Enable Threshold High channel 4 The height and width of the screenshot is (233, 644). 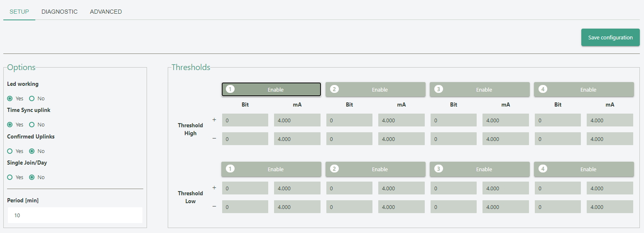click(x=584, y=90)
